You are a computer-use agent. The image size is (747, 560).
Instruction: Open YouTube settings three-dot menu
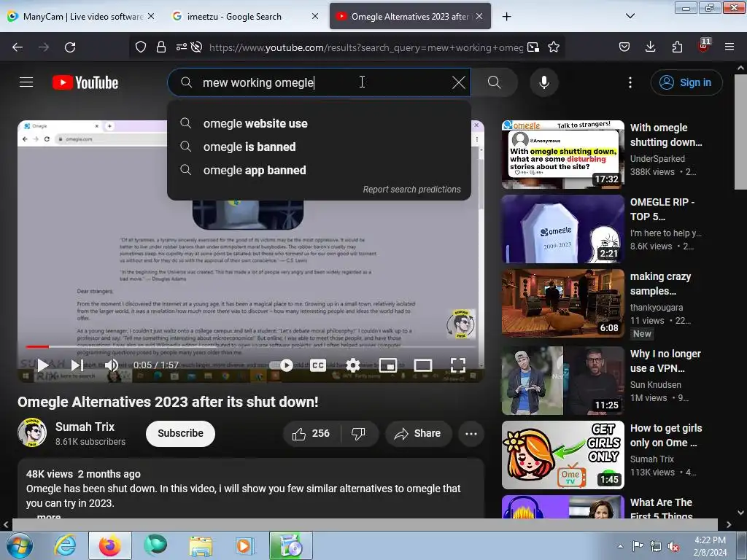[630, 82]
